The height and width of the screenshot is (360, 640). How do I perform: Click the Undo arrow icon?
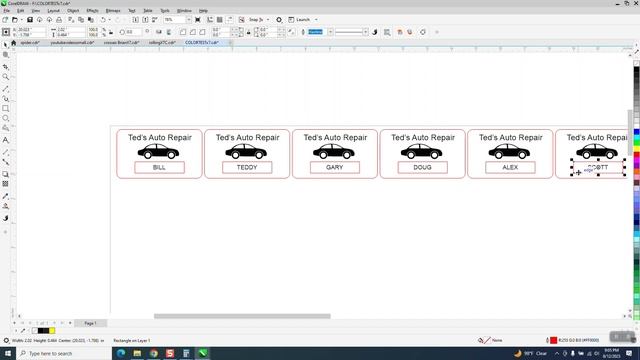tap(103, 20)
